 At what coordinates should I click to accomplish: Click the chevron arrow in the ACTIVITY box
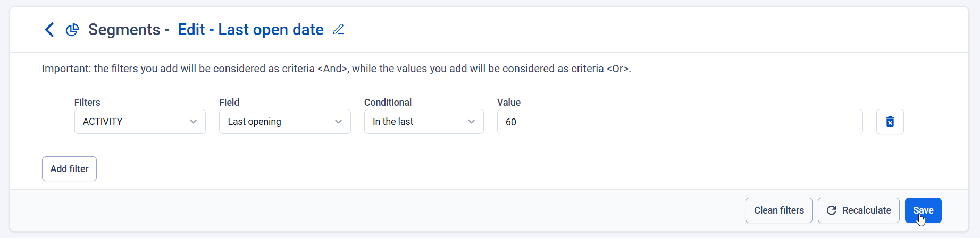[193, 122]
